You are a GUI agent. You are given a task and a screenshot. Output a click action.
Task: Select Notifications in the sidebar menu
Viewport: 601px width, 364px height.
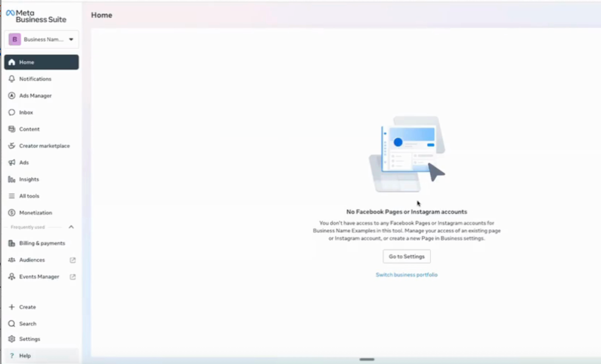pos(35,79)
